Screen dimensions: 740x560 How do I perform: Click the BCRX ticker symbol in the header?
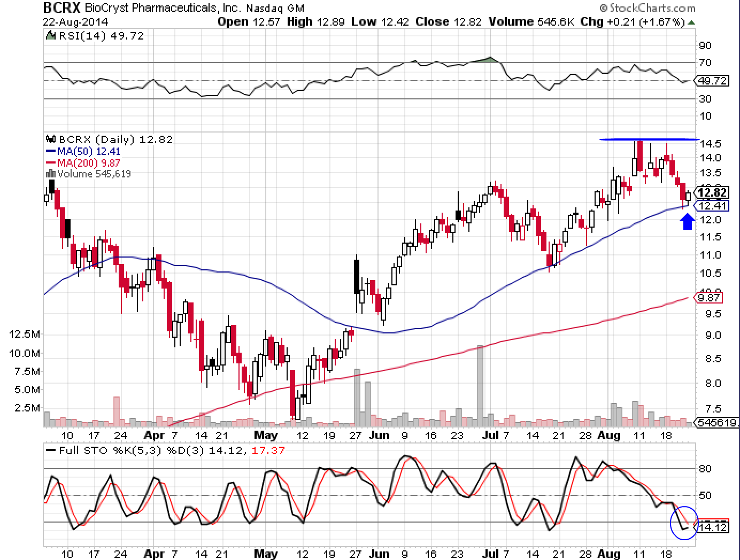tap(62, 8)
